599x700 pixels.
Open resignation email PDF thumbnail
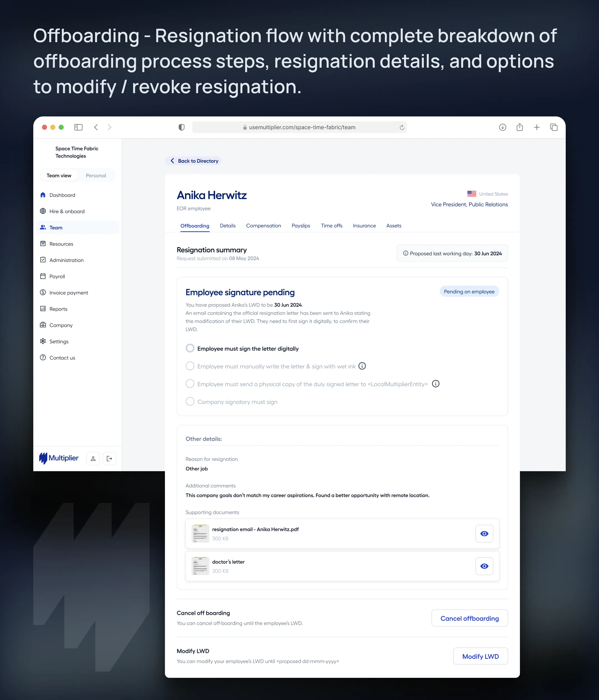pyautogui.click(x=200, y=533)
